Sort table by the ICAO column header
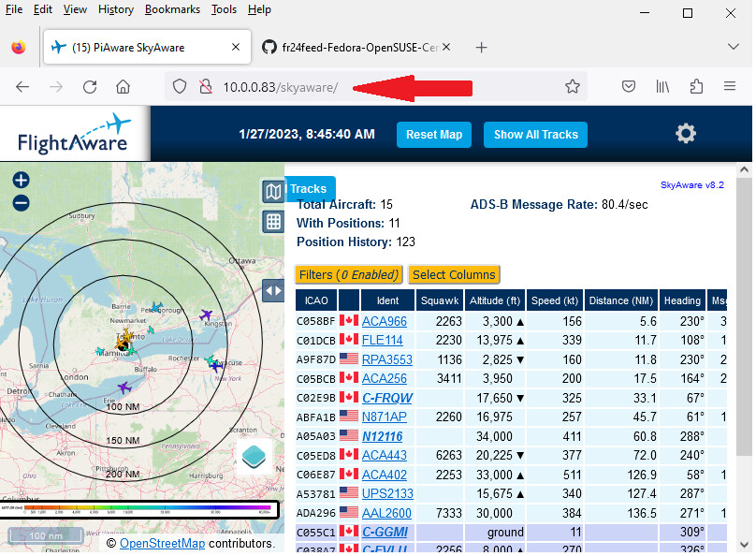Image resolution: width=756 pixels, height=556 pixels. 316,300
